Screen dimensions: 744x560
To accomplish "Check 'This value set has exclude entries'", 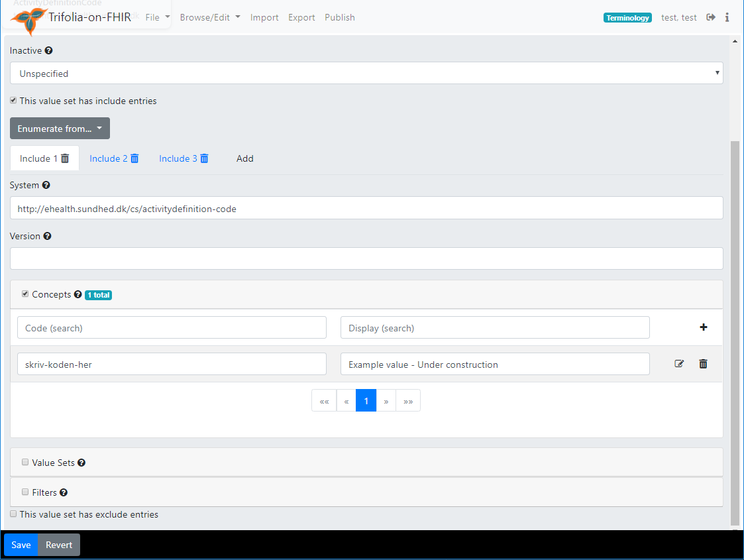I will 13,514.
